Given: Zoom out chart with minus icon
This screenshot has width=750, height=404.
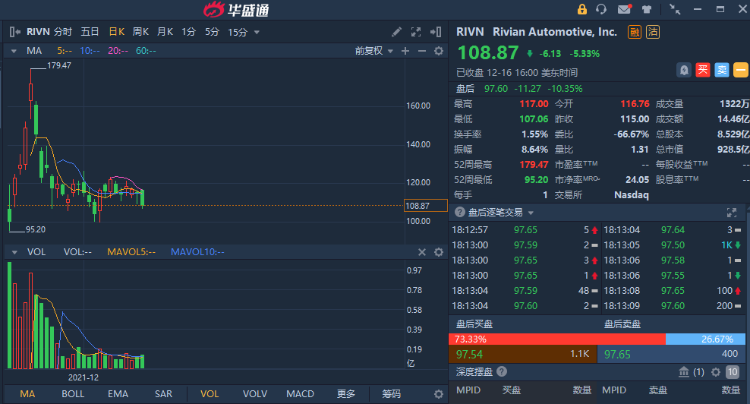Looking at the screenshot, I should click(422, 51).
